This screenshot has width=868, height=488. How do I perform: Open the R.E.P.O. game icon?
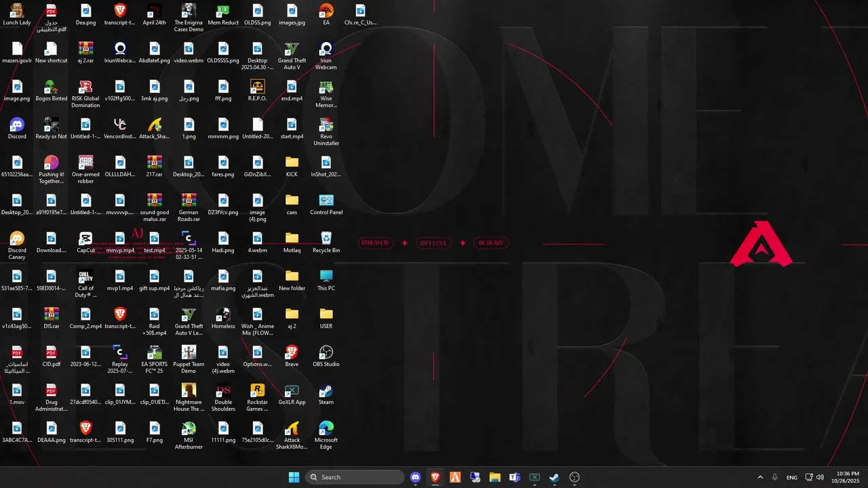257,91
